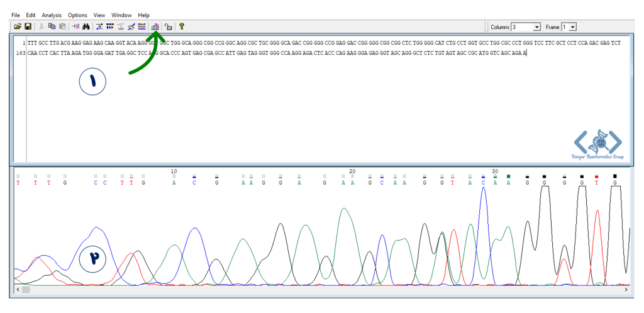Open the File menu
The width and height of the screenshot is (644, 313).
[16, 15]
